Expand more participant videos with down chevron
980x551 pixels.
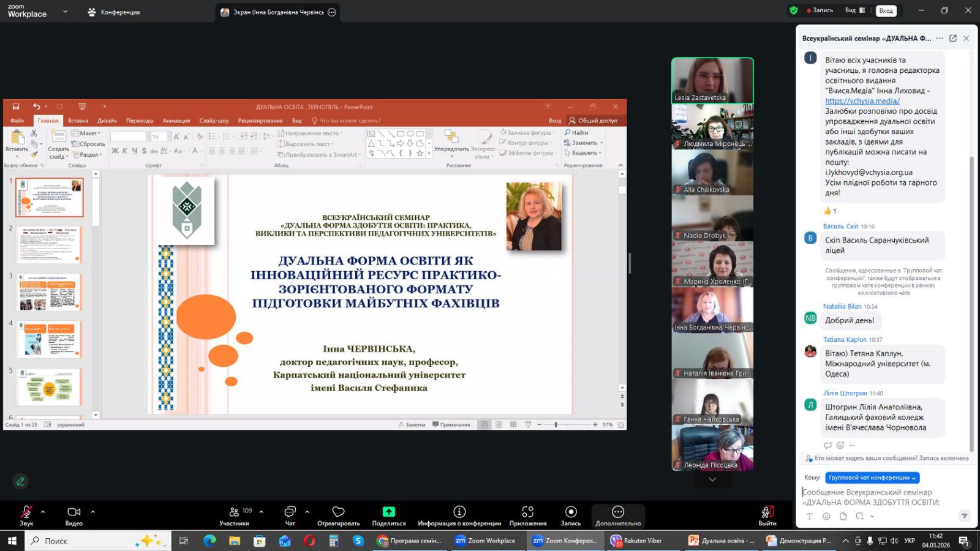click(712, 479)
